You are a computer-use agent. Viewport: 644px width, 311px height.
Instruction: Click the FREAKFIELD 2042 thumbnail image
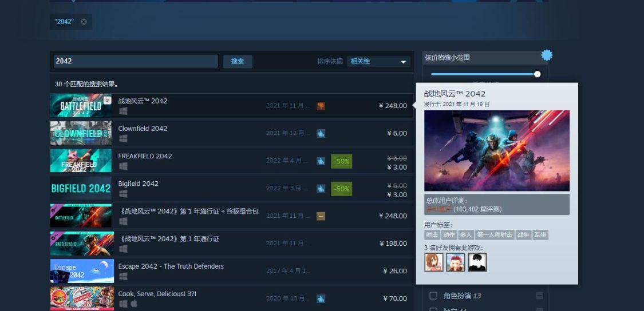tap(81, 161)
